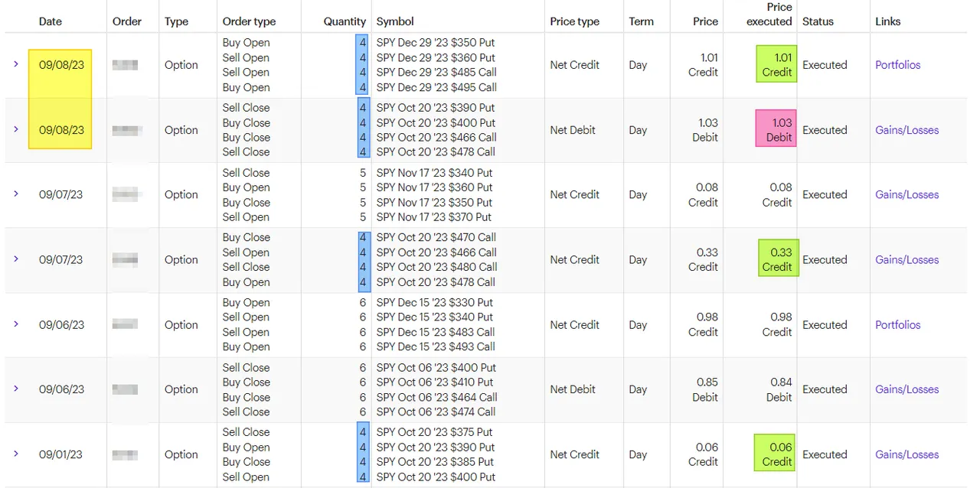
Task: Expand the 09/07/23 order with 0.33 credit
Action: coord(16,259)
